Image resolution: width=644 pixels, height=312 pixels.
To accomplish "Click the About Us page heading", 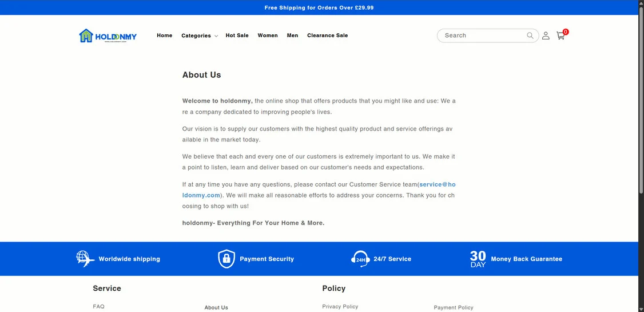I will click(x=202, y=75).
